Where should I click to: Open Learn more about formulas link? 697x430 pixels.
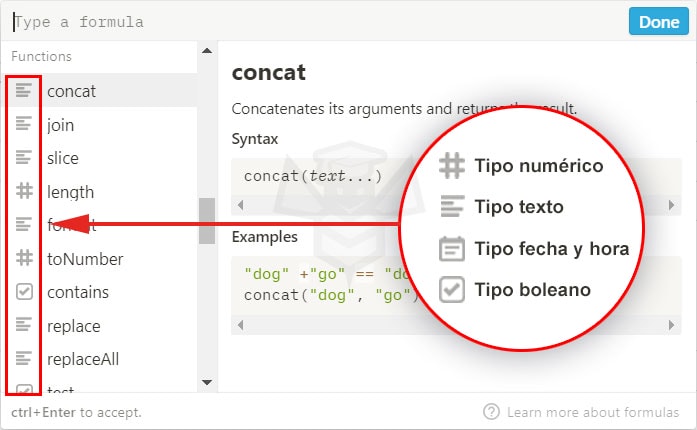click(x=592, y=412)
